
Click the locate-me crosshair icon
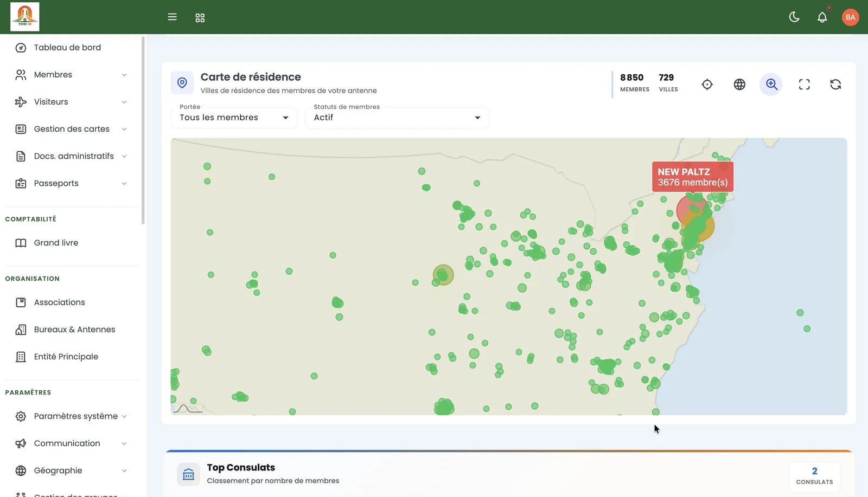click(x=707, y=85)
